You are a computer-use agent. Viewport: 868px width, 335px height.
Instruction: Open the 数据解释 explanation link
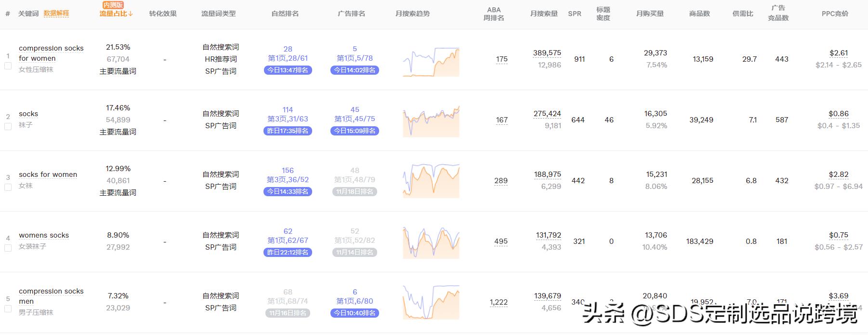[x=56, y=13]
